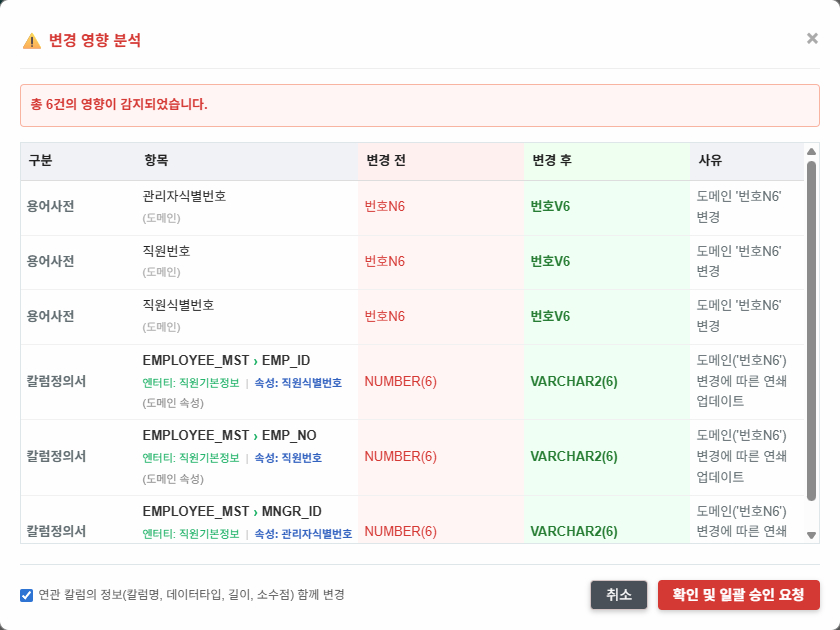Click 번호N6 before-value in 직원식별번호 row
The width and height of the screenshot is (840, 630).
pos(385,316)
